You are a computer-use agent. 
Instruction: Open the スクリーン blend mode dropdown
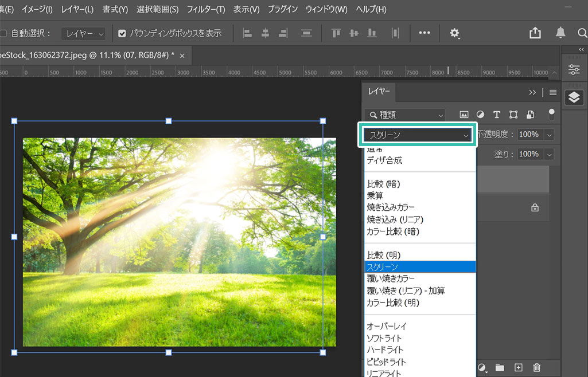pyautogui.click(x=418, y=135)
